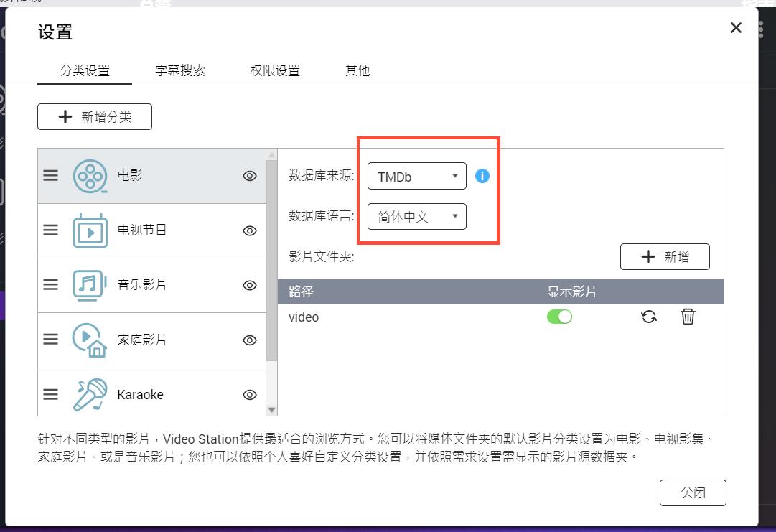Screen dimensions: 776x532
Task: Click the drag handle beside 电影
Action: pyautogui.click(x=50, y=174)
